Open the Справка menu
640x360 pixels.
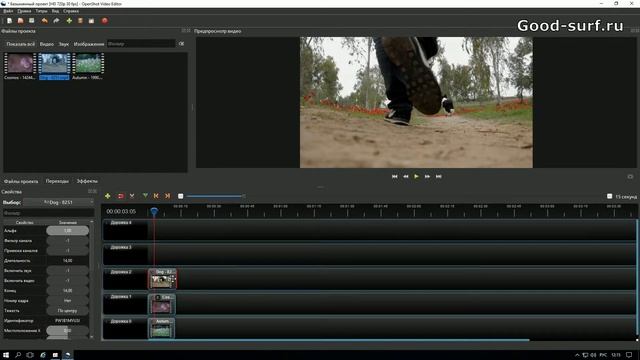click(x=71, y=11)
